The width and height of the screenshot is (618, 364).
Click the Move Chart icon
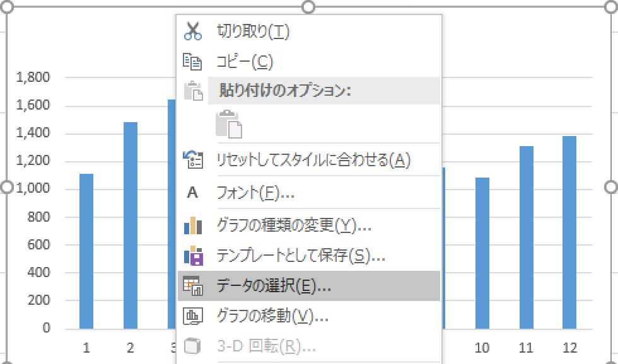(193, 316)
